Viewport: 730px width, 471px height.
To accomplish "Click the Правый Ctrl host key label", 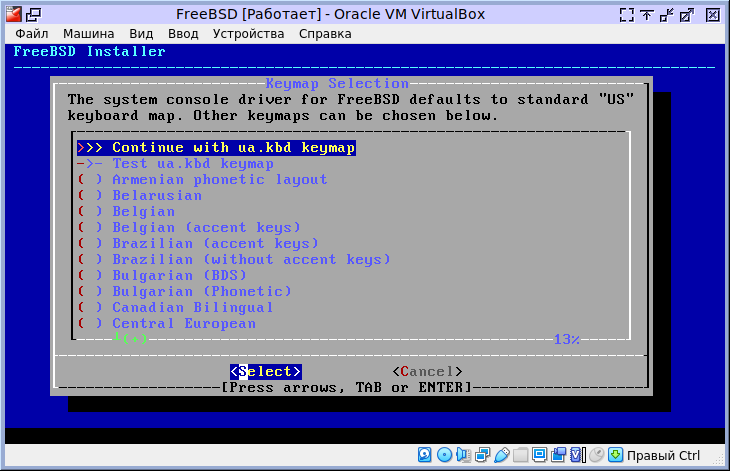I will point(663,455).
